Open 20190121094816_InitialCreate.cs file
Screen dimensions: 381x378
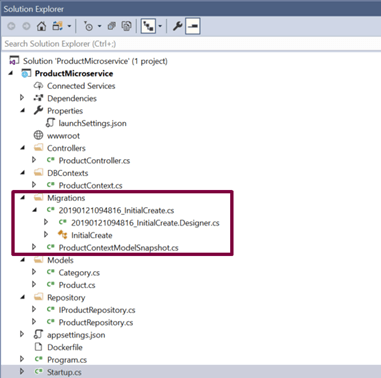(x=116, y=211)
